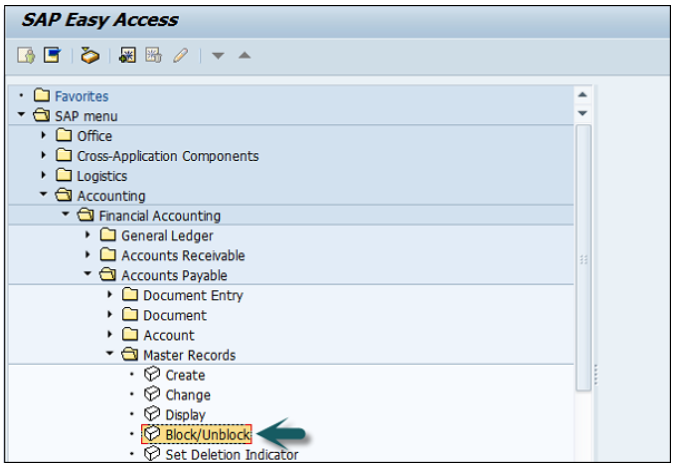Click the Move Favorites up arrow

(x=244, y=55)
